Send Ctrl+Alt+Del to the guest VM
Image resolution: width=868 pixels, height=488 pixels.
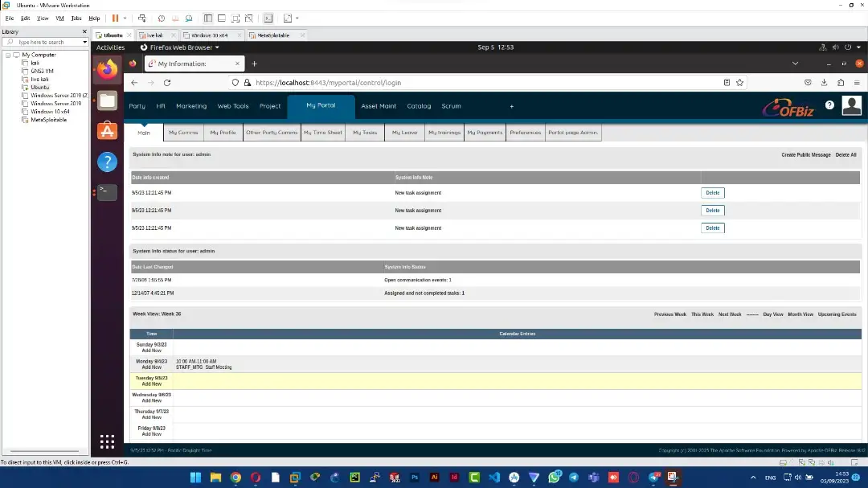coord(142,18)
